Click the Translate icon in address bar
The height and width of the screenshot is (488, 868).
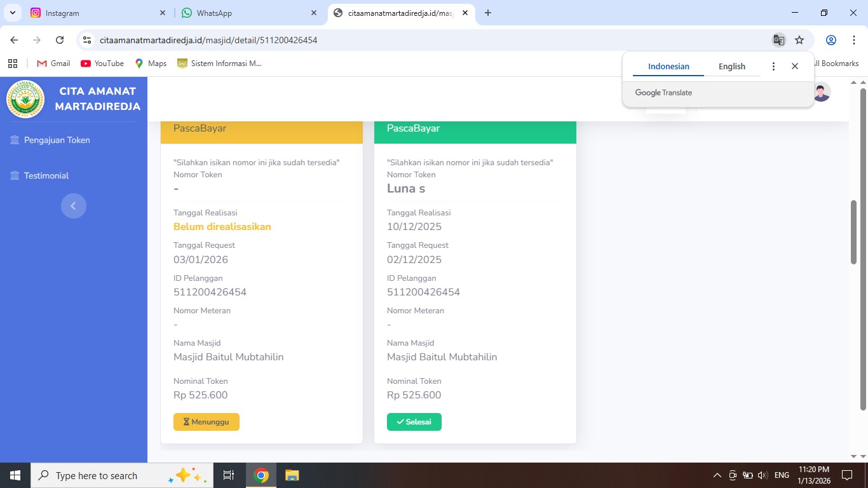pos(778,40)
